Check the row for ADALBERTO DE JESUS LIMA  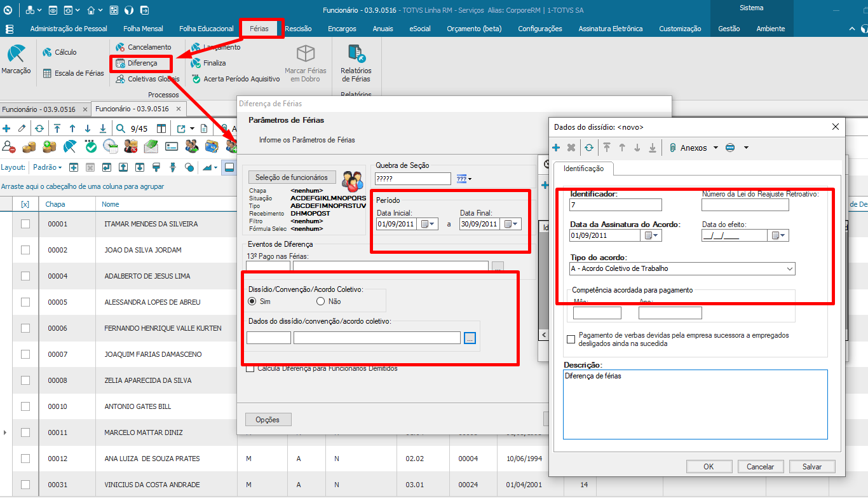point(25,276)
